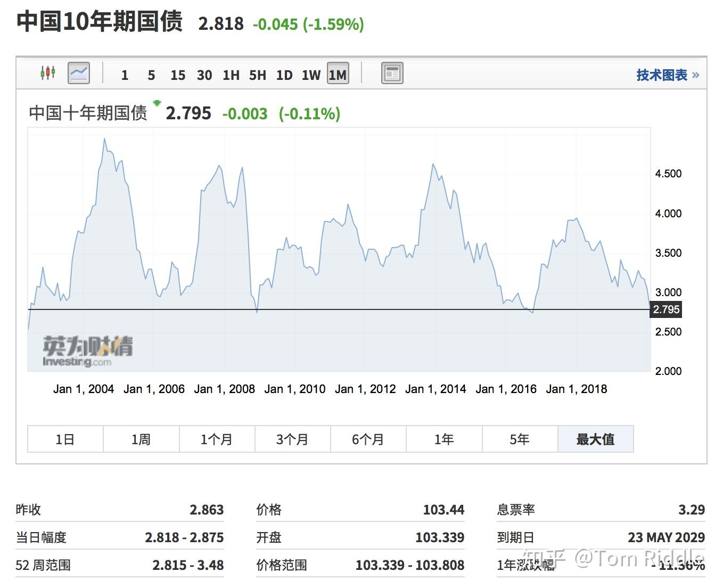Show the 1周 time range
This screenshot has width=723, height=588.
pyautogui.click(x=141, y=439)
